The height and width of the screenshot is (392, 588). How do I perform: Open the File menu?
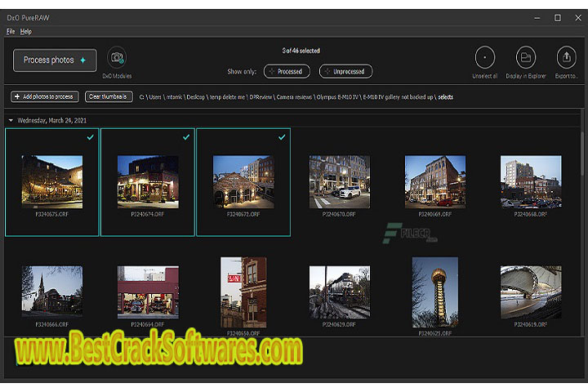coord(11,32)
